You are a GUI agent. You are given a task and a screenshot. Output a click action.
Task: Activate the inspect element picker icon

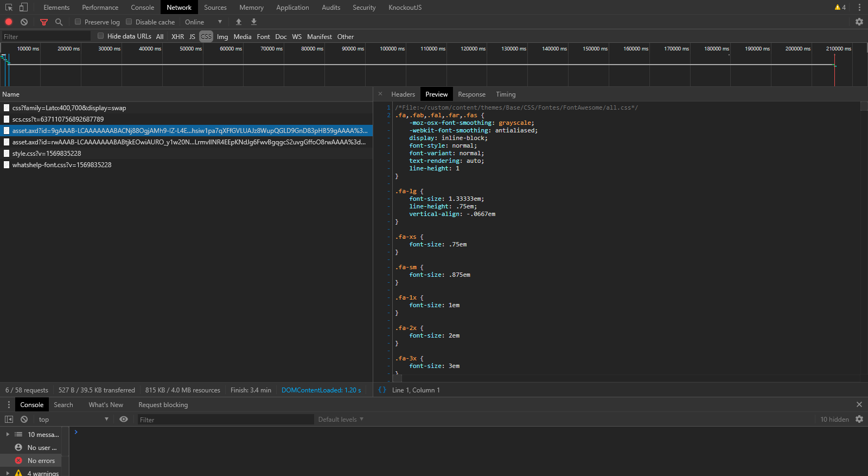pyautogui.click(x=9, y=7)
